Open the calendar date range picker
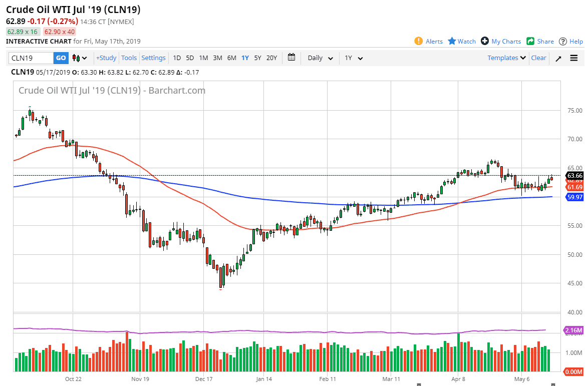Screen dimensions: 588x386 (x=292, y=58)
